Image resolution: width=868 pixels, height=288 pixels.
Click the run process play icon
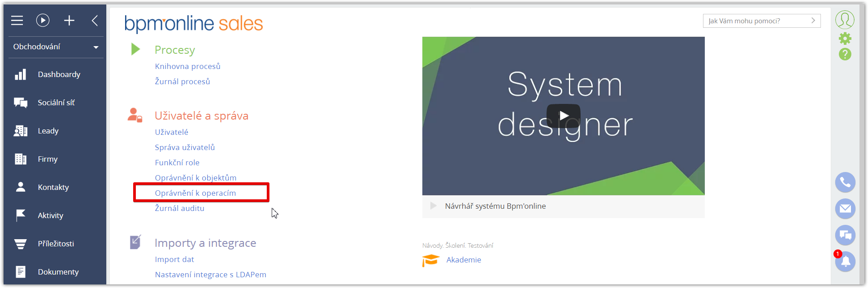click(x=43, y=20)
